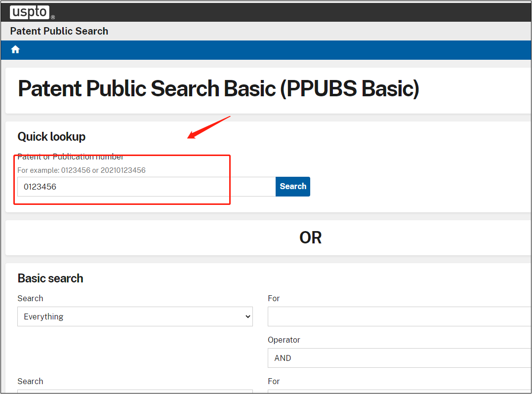Image resolution: width=532 pixels, height=394 pixels.
Task: Go to the Home icon
Action: [x=15, y=49]
